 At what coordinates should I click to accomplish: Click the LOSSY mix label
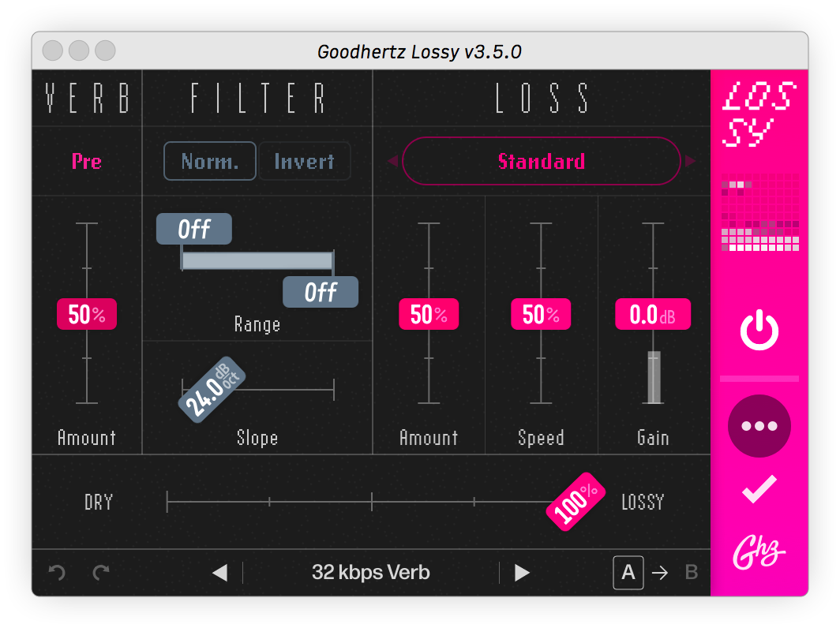coord(643,503)
